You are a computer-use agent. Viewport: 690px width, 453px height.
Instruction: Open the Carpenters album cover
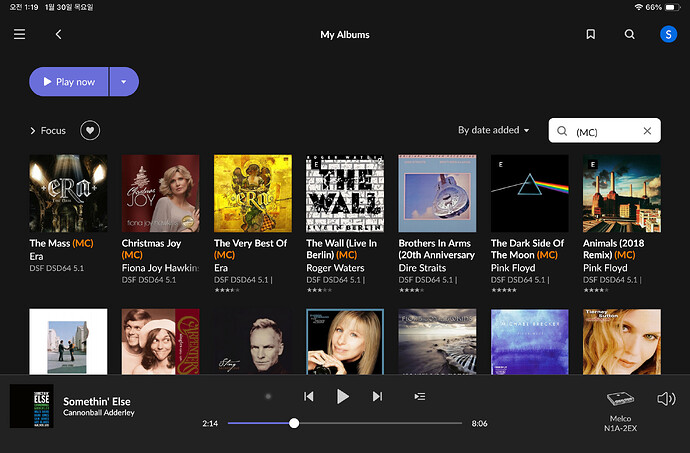click(x=160, y=342)
